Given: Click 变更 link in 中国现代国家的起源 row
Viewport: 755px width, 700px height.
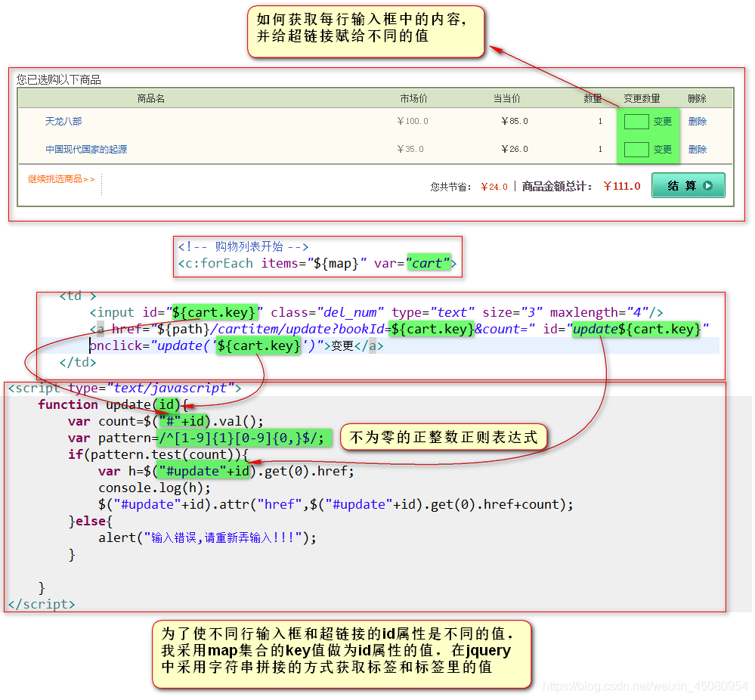Looking at the screenshot, I should pos(663,150).
